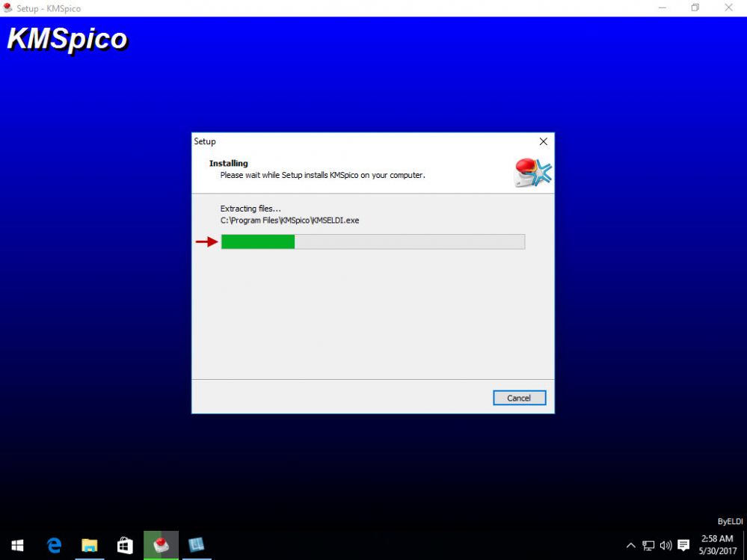
Task: Click the 'Extracting files...' status text
Action: 250,209
